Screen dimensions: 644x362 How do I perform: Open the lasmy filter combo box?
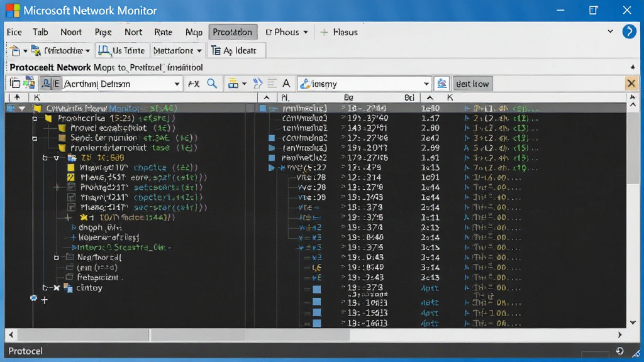(x=364, y=84)
